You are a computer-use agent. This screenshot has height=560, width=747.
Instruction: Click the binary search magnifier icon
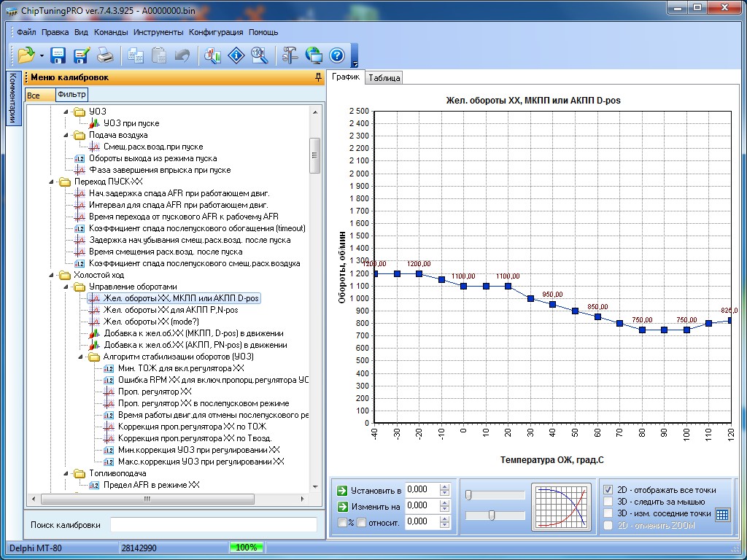[259, 55]
